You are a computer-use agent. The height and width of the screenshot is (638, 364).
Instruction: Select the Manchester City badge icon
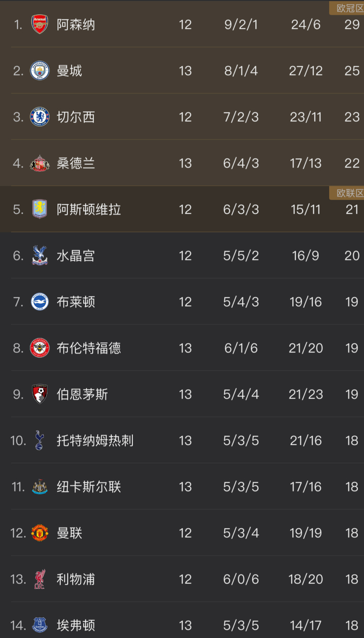(38, 71)
